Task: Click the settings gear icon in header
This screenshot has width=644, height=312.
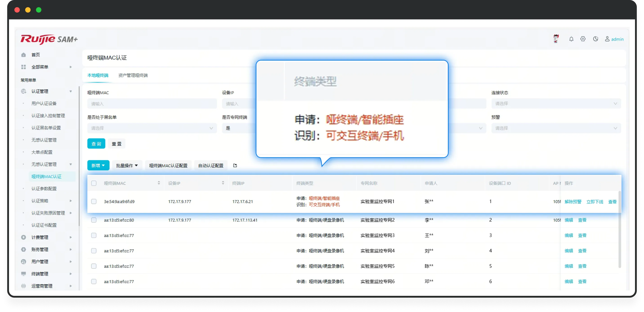Action: point(583,39)
